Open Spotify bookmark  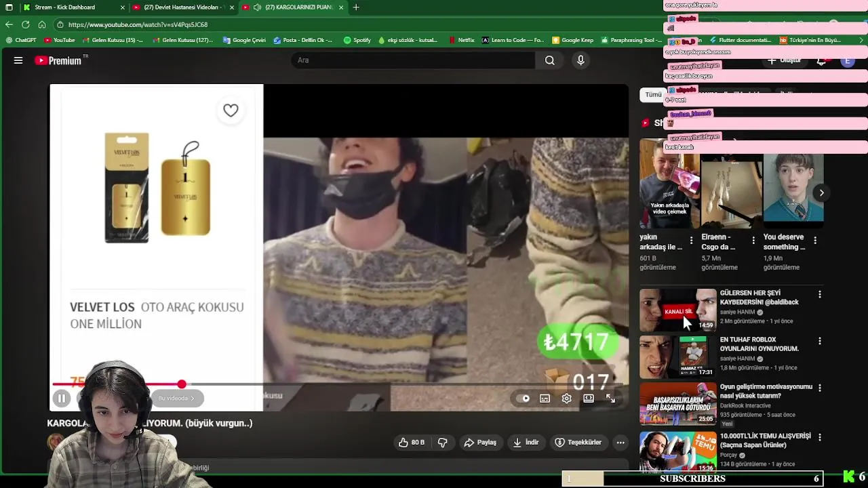(x=357, y=40)
